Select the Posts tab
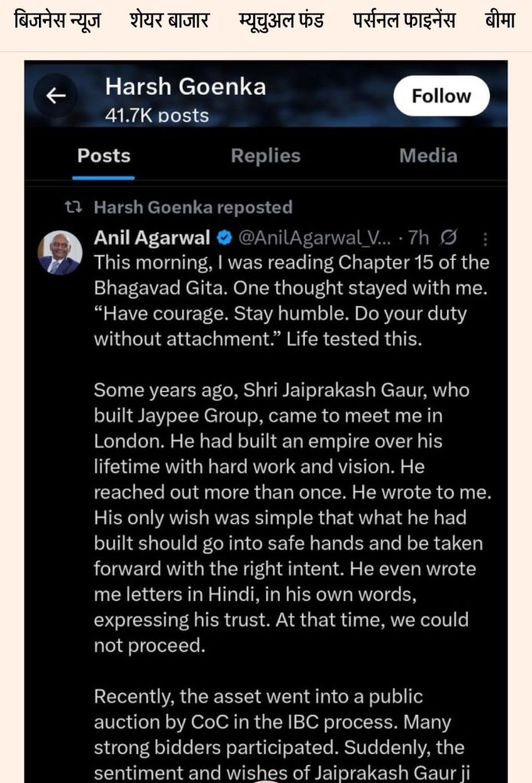 click(x=104, y=156)
